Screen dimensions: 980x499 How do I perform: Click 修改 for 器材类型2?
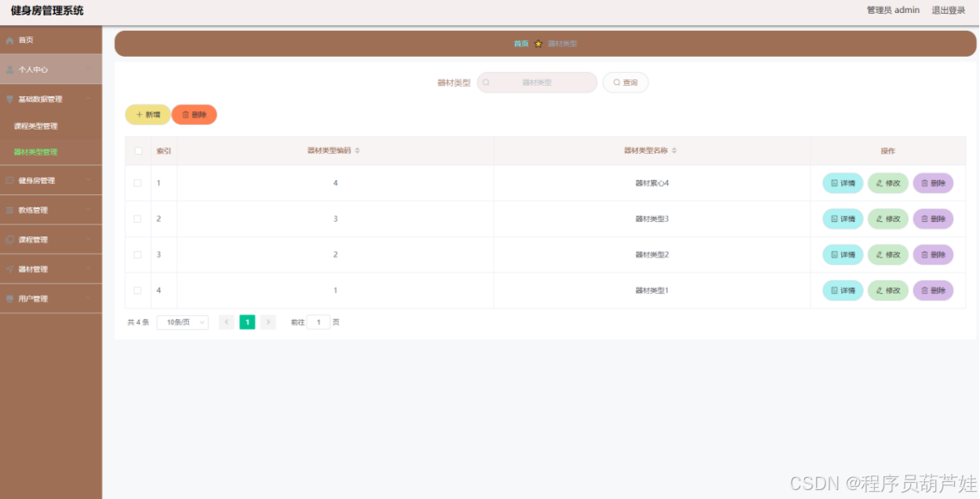click(888, 254)
